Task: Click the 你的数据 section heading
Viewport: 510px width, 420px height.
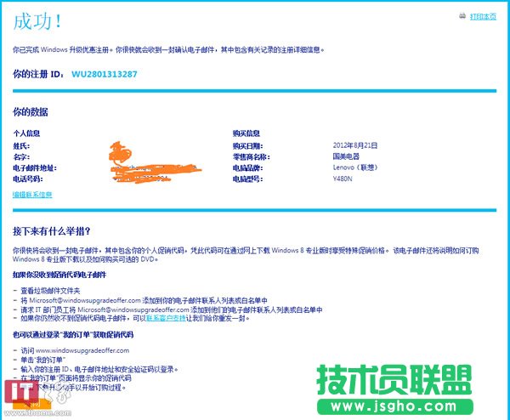Action: [31, 112]
